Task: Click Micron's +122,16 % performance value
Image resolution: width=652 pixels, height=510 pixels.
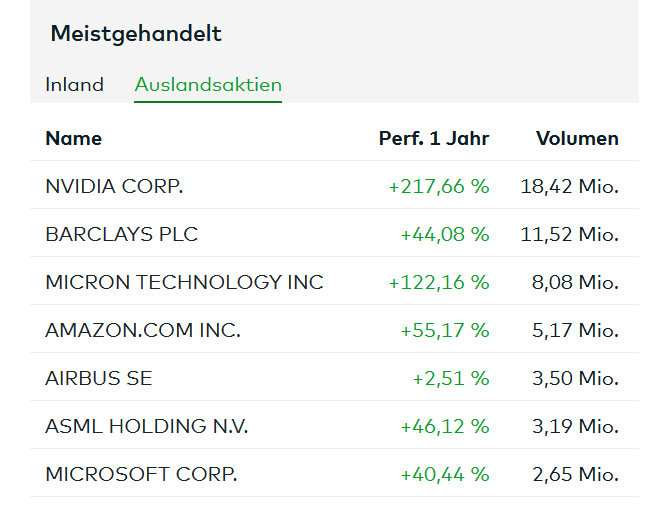Action: (x=439, y=282)
